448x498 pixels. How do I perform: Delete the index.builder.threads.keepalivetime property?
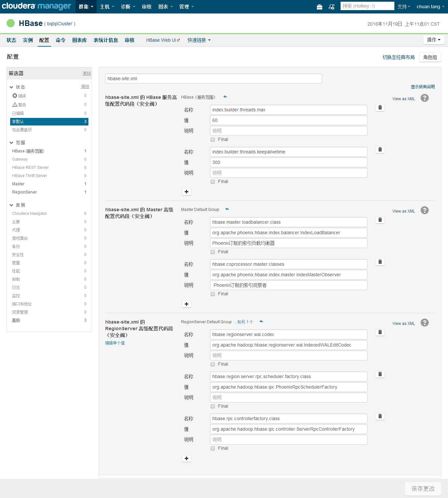coord(380,150)
